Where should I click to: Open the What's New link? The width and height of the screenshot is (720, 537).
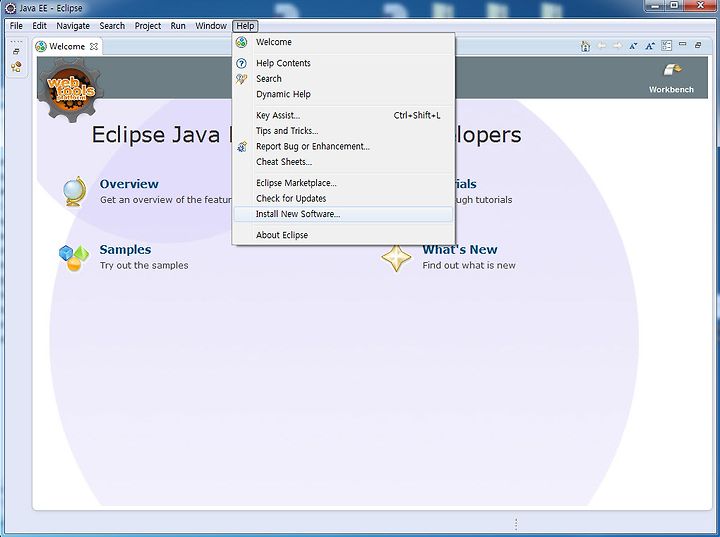460,249
